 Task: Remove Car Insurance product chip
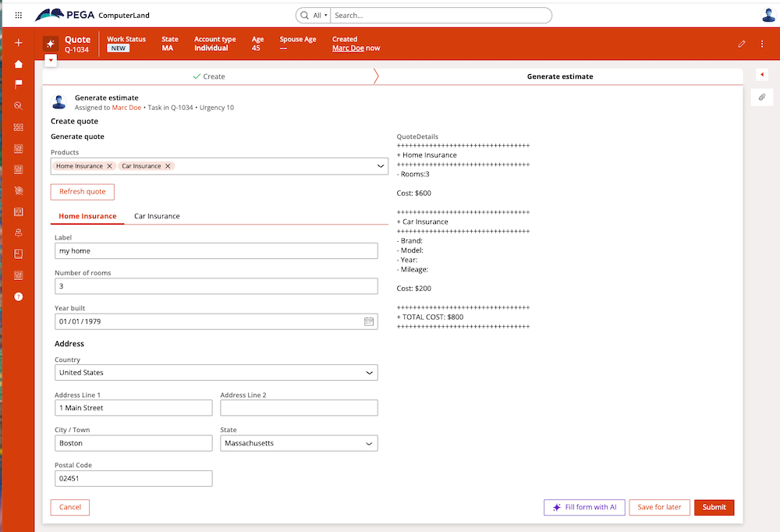click(168, 166)
